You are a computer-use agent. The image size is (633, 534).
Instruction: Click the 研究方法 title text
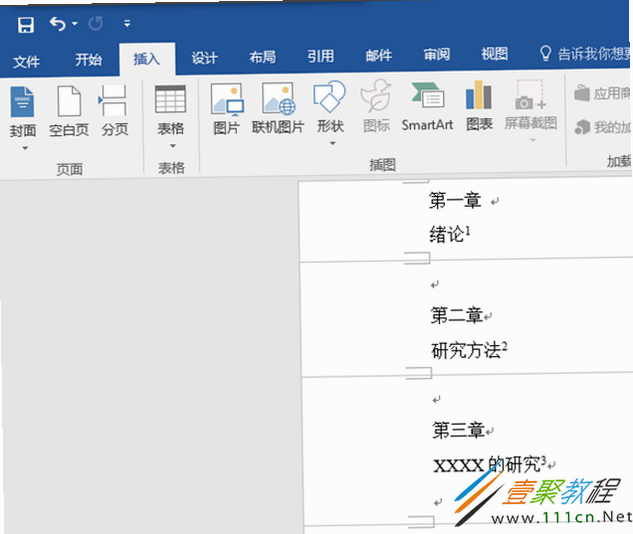(466, 350)
